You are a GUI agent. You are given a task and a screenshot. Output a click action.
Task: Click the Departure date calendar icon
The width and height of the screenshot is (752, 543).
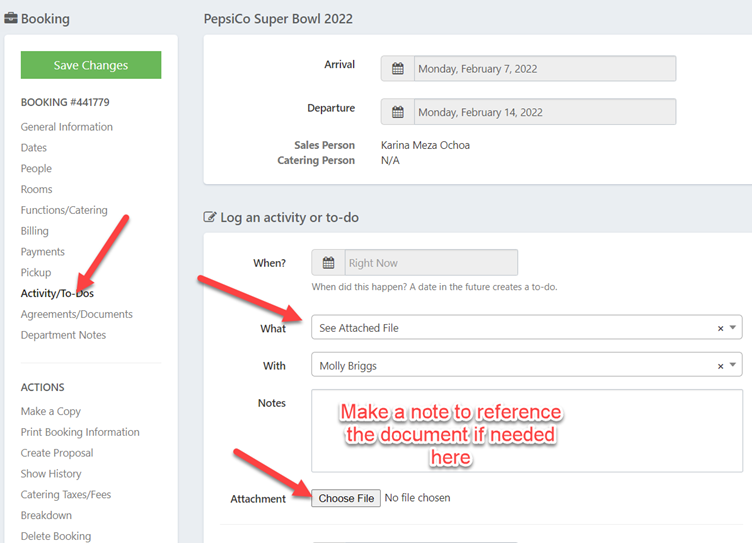coord(398,112)
